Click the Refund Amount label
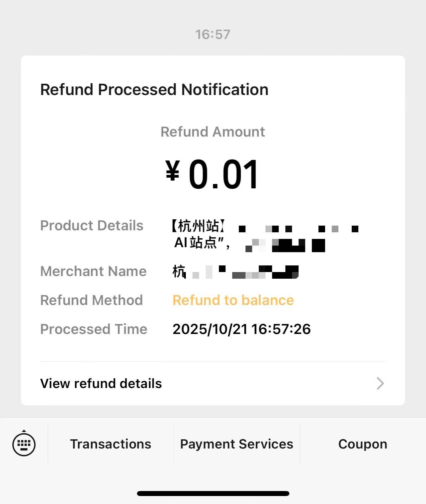The image size is (426, 504). click(213, 132)
